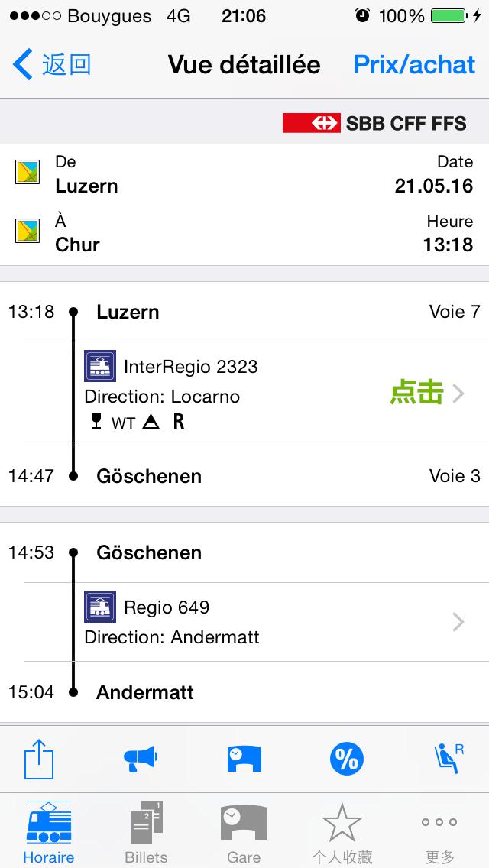Screen dimensions: 489x868
Task: Tap the map icon next to Chur
Action: pos(28,231)
